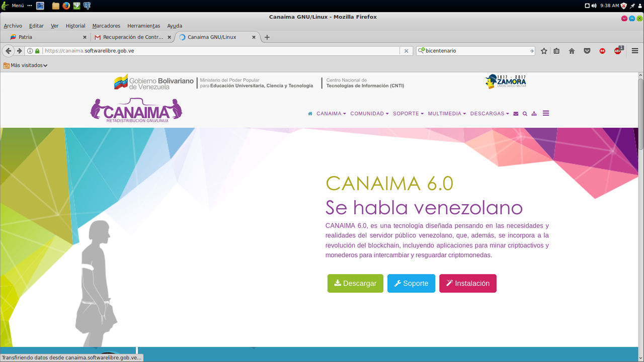This screenshot has height=362, width=644.
Task: Show your bookmarks list
Action: tap(556, 51)
